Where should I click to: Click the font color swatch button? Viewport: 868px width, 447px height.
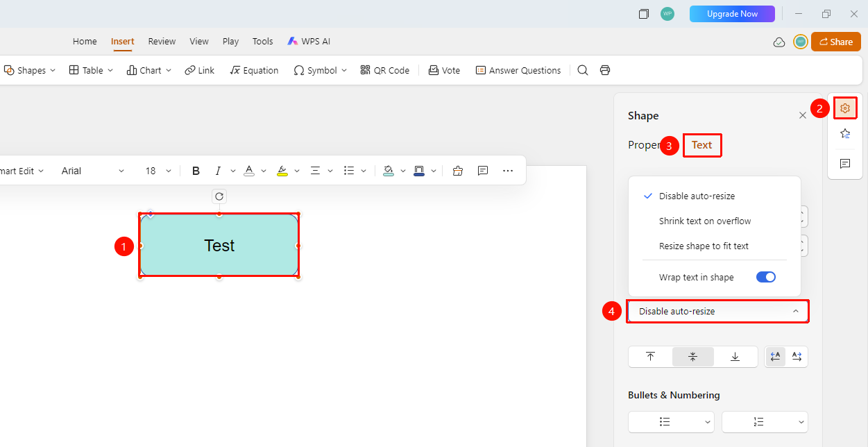pyautogui.click(x=248, y=171)
